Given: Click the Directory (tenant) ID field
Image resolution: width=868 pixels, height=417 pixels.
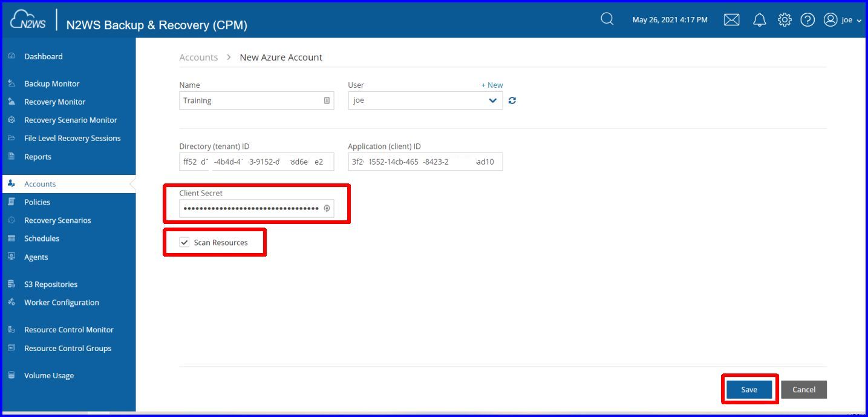Looking at the screenshot, I should 256,162.
